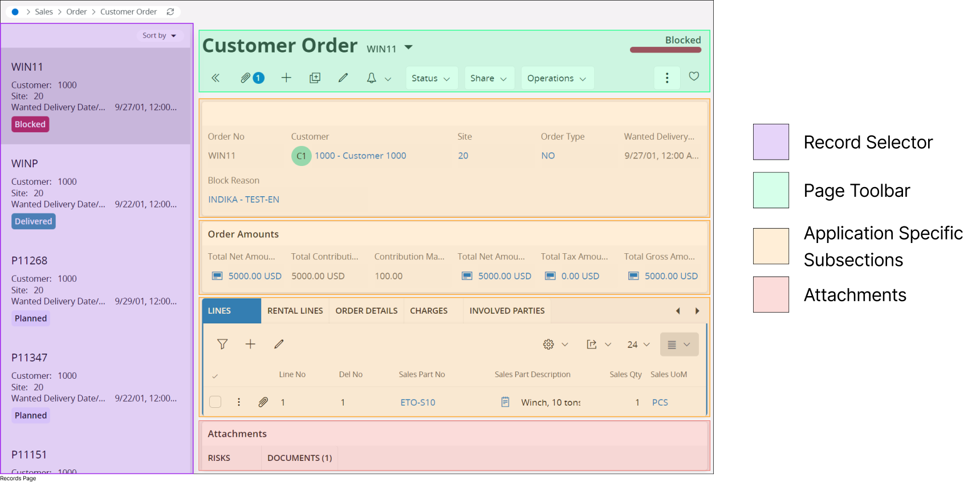Select the purple color swatch
Viewport: 980px width, 482px height.
[x=771, y=141]
